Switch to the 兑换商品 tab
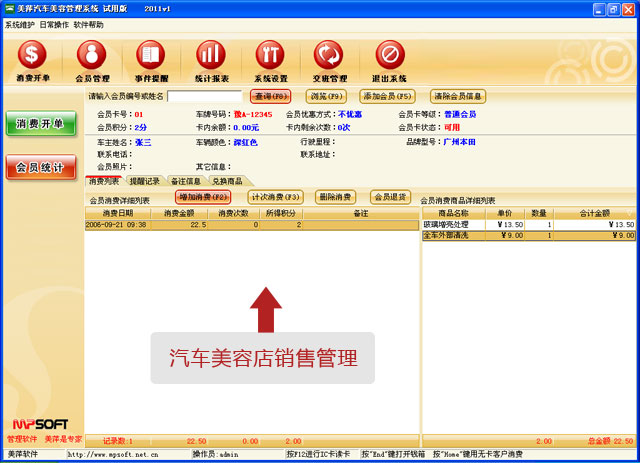640x463 pixels. 227,181
